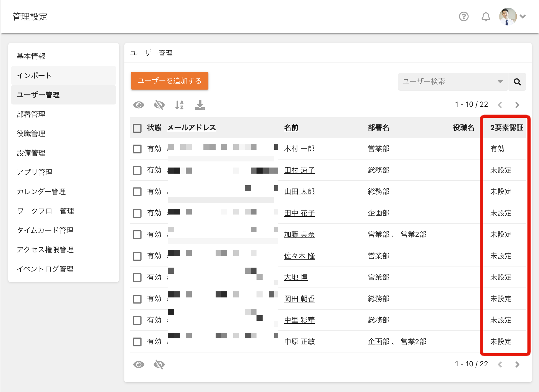The width and height of the screenshot is (539, 392).
Task: Tick the checkbox for 田中 花子
Action: click(x=137, y=213)
